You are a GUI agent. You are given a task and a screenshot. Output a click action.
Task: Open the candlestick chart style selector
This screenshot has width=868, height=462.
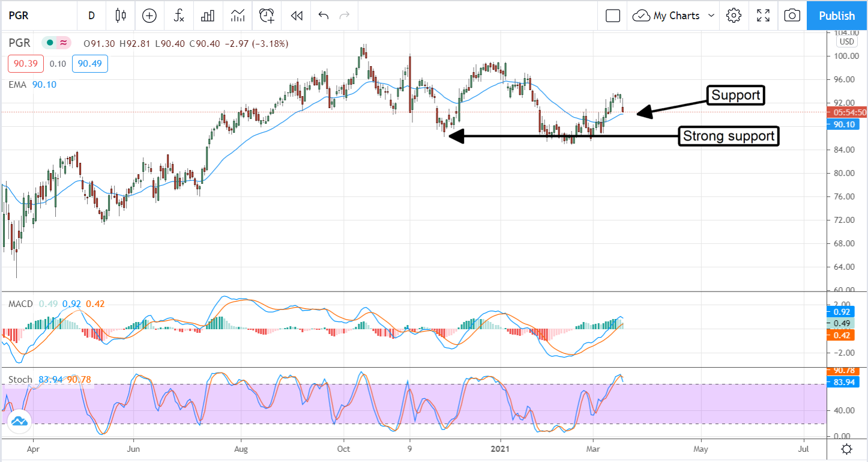[121, 16]
